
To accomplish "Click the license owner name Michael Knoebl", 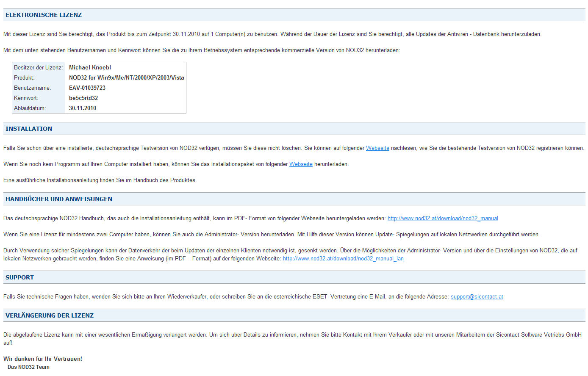I will pos(90,67).
